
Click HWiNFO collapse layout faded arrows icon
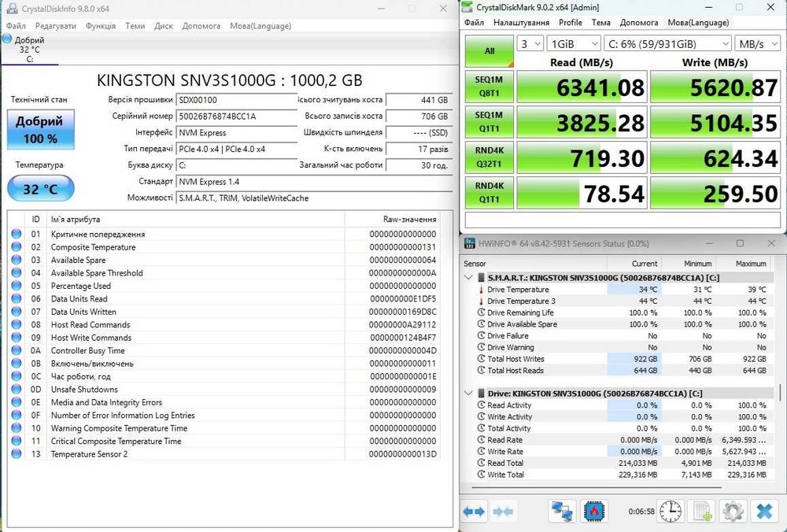(503, 512)
